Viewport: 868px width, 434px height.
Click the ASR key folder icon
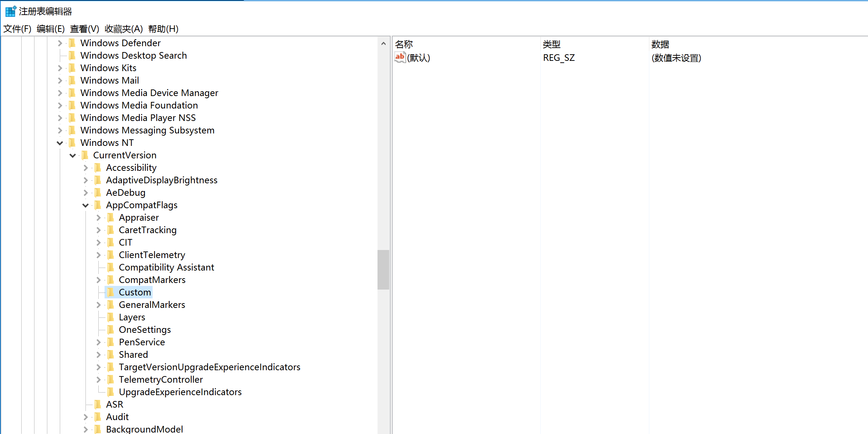(98, 404)
